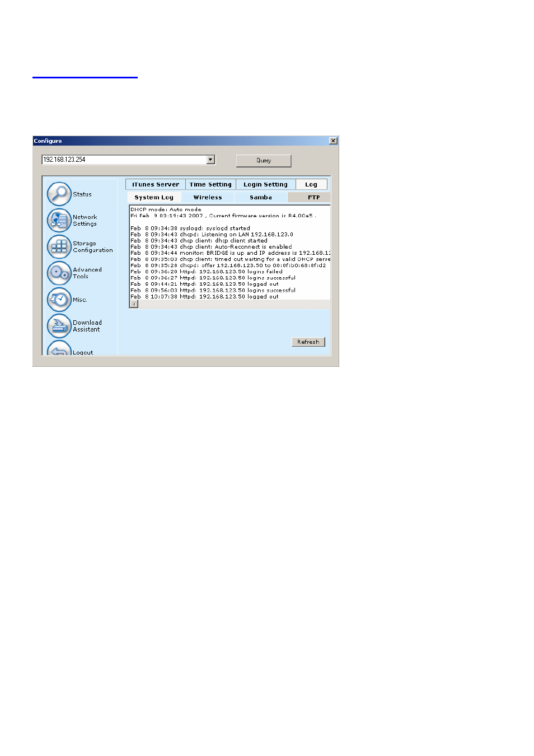Click the Status magnifier icon
The image size is (534, 756).
(59, 194)
